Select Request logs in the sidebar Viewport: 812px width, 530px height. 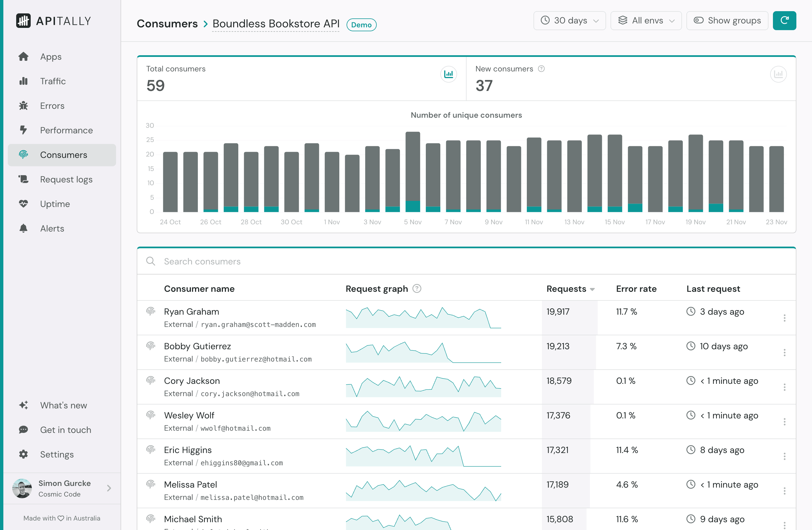click(x=23, y=179)
